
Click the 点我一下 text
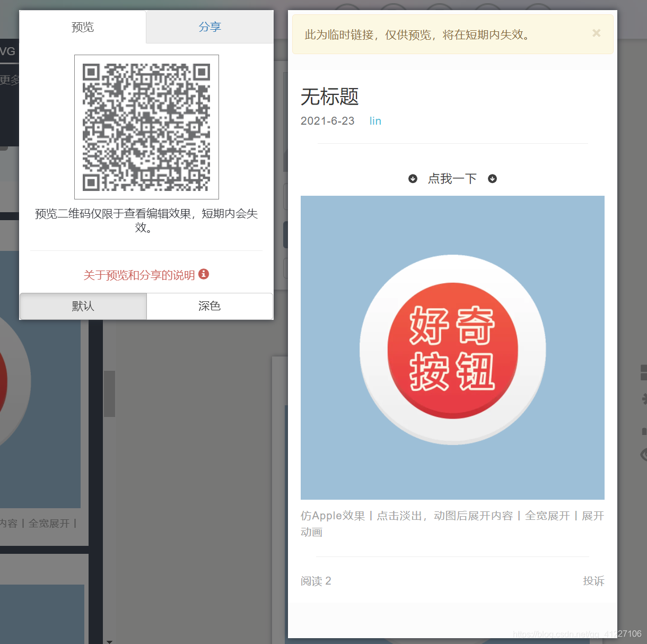[452, 179]
